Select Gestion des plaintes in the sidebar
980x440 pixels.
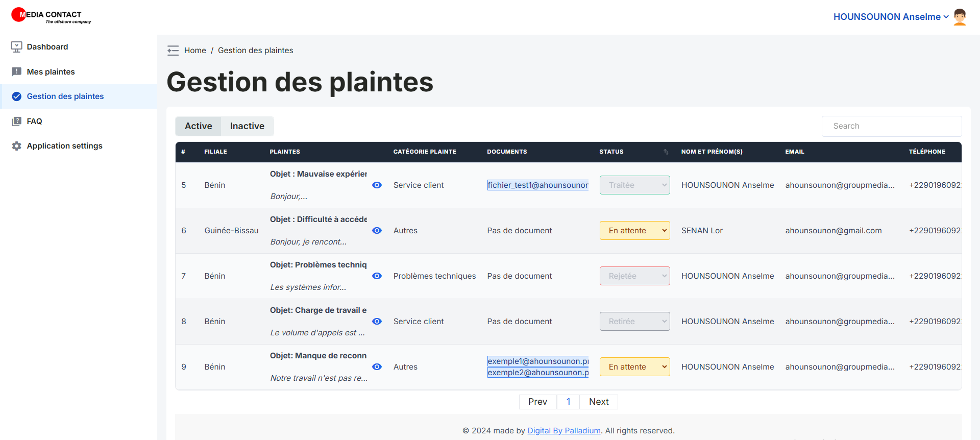(x=65, y=96)
